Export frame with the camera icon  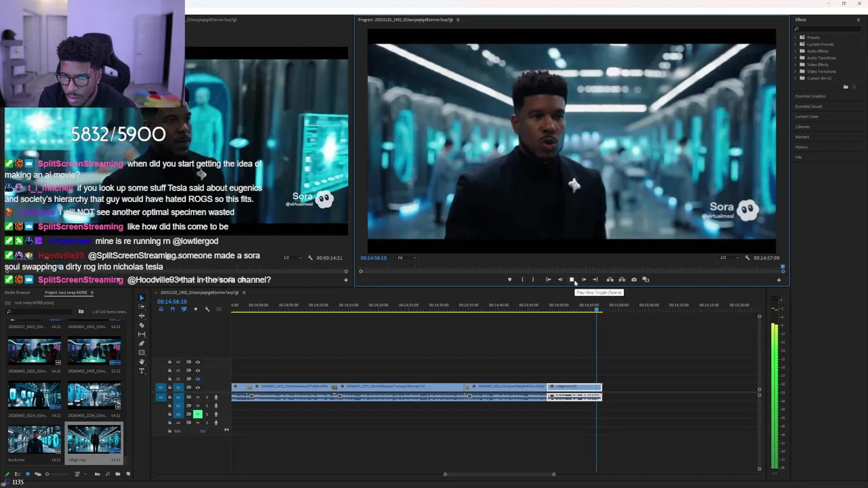tap(634, 279)
